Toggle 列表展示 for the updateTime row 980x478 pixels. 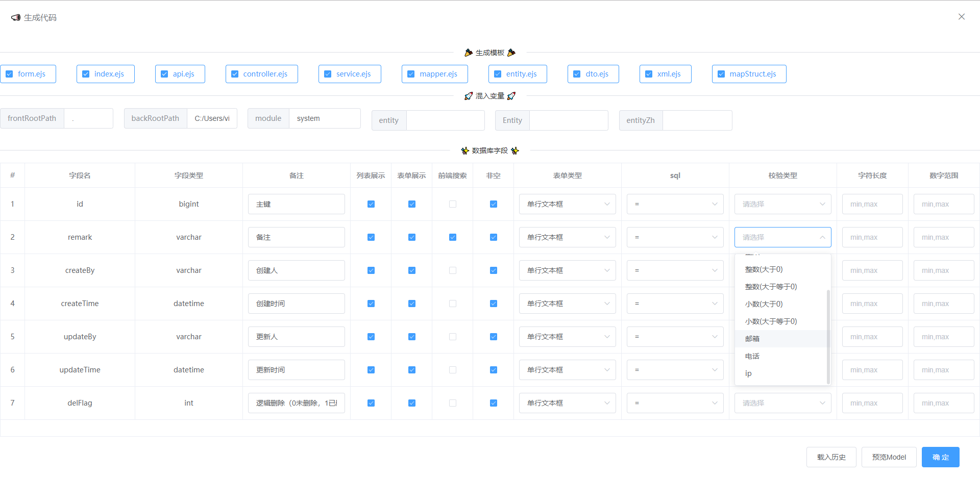[371, 370]
